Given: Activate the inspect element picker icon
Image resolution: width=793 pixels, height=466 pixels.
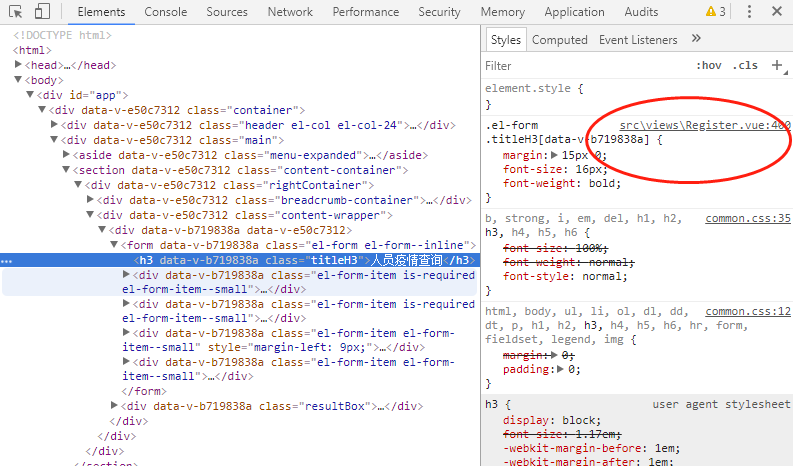Looking at the screenshot, I should (x=16, y=12).
